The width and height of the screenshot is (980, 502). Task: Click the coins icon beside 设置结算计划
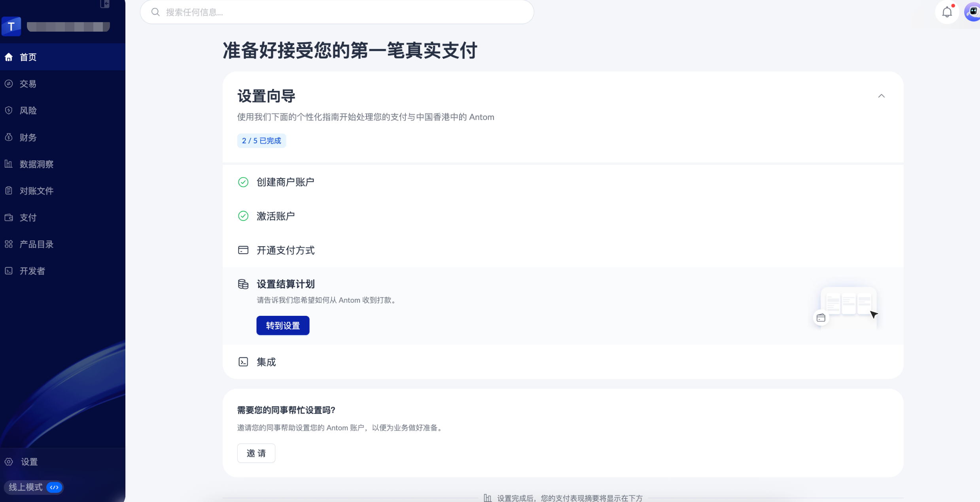tap(243, 284)
